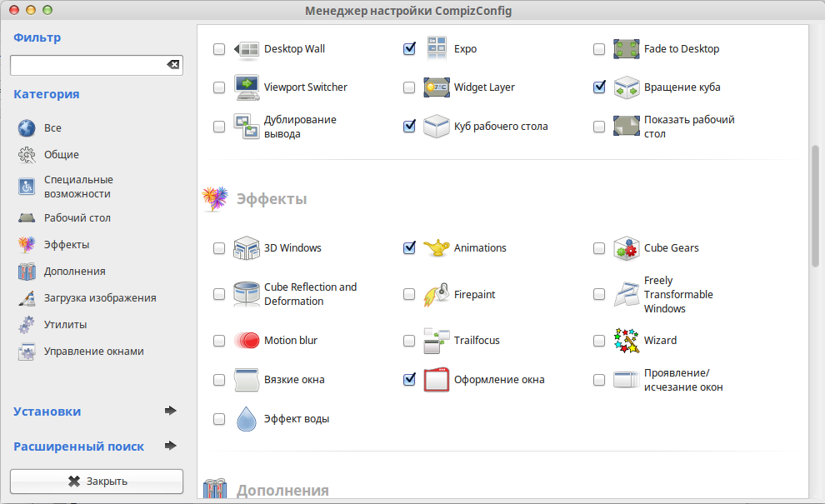Turn off the Animations checkbox
The width and height of the screenshot is (825, 504).
click(x=409, y=247)
